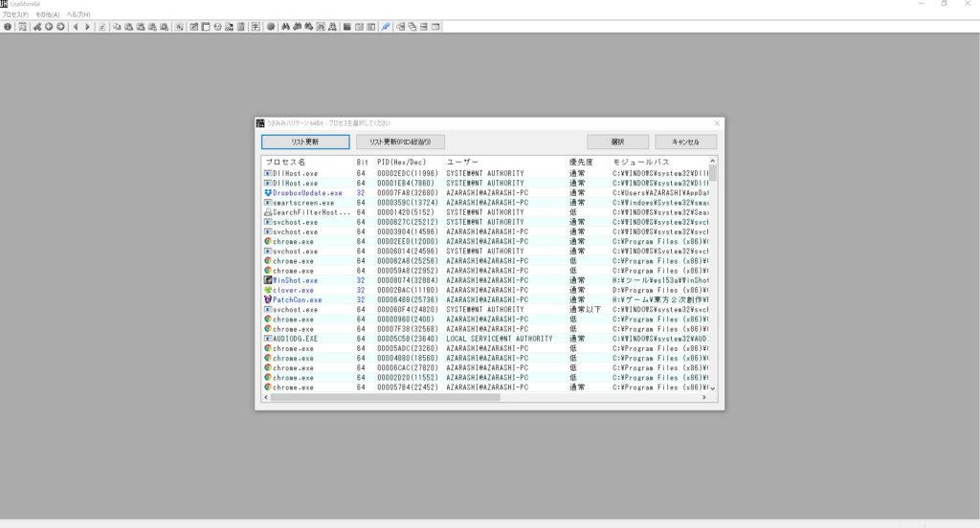Click PID cell 00002EDC(11998)
The width and height of the screenshot is (980, 528).
[x=407, y=174]
